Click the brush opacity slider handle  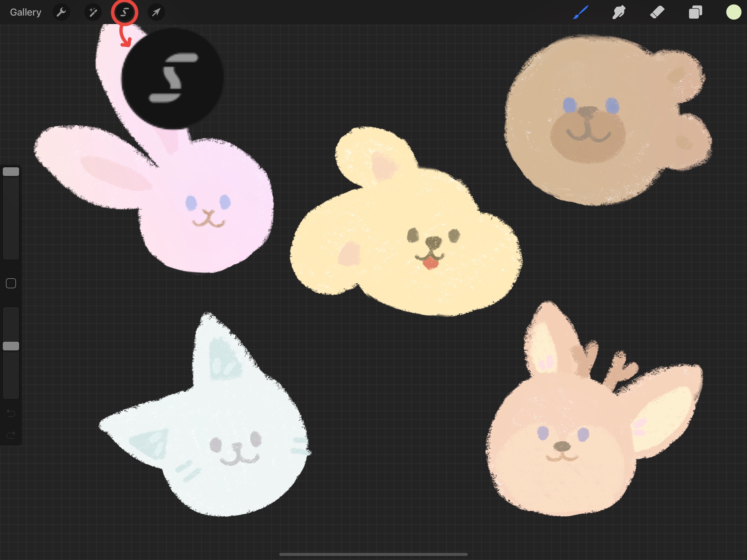(x=11, y=346)
